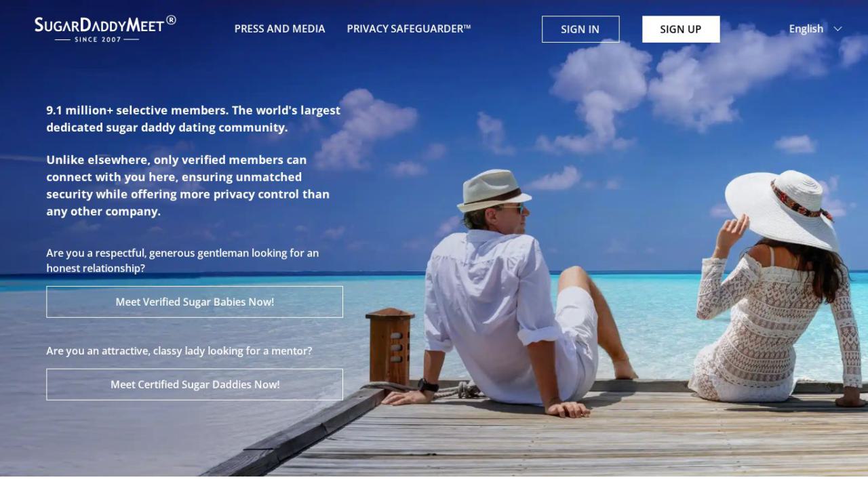Click the large cloud below Sign In
The height and width of the screenshot is (488, 868).
599,95
